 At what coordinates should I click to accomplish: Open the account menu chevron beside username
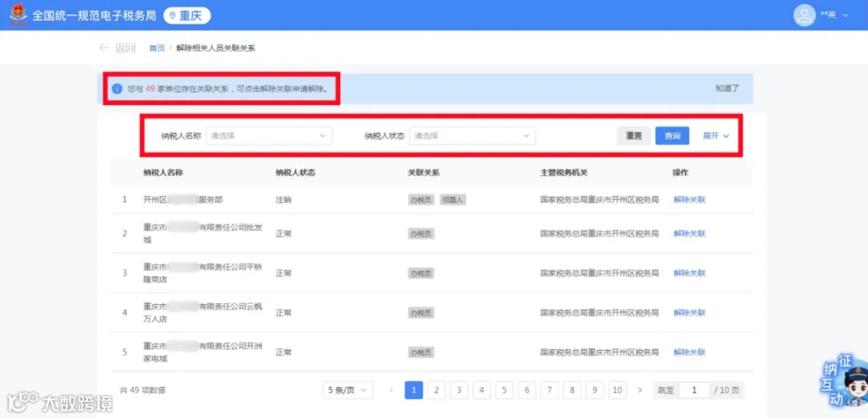coord(845,15)
